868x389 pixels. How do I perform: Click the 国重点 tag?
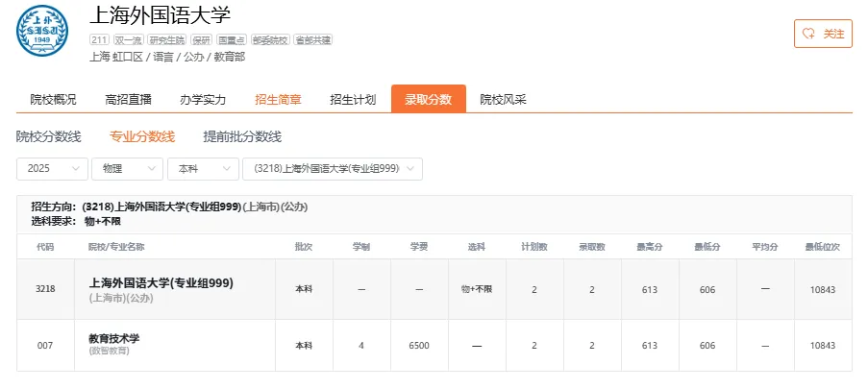point(232,39)
